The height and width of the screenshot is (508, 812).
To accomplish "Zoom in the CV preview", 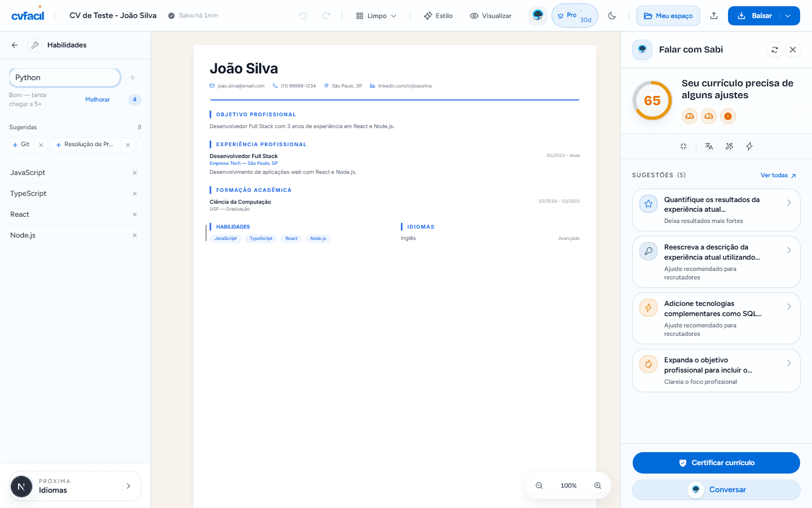I will 598,485.
